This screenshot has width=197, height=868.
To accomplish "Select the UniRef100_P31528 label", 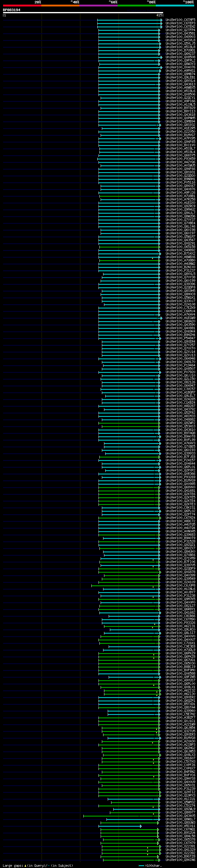I will [180, 542].
